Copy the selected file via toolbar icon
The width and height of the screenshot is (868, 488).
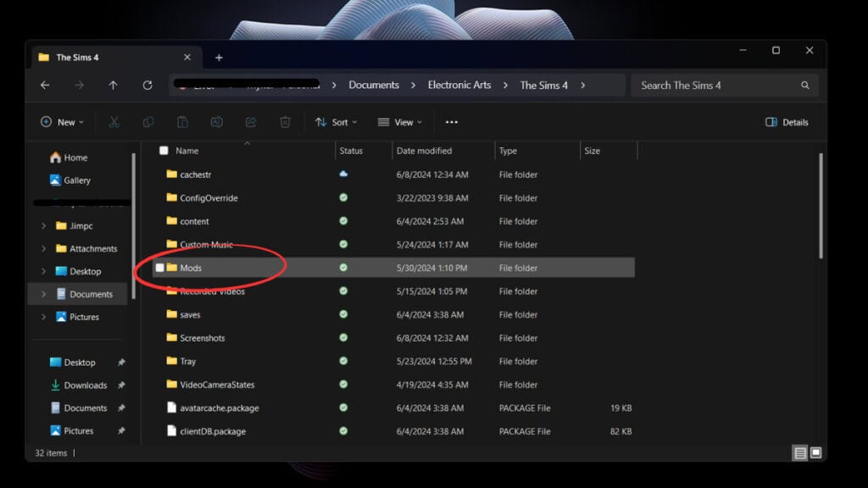[148, 122]
